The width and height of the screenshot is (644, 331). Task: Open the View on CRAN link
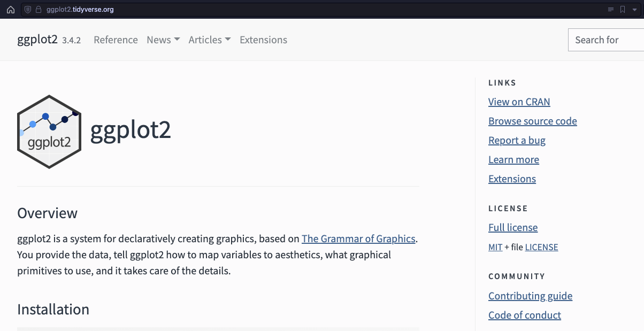point(519,102)
